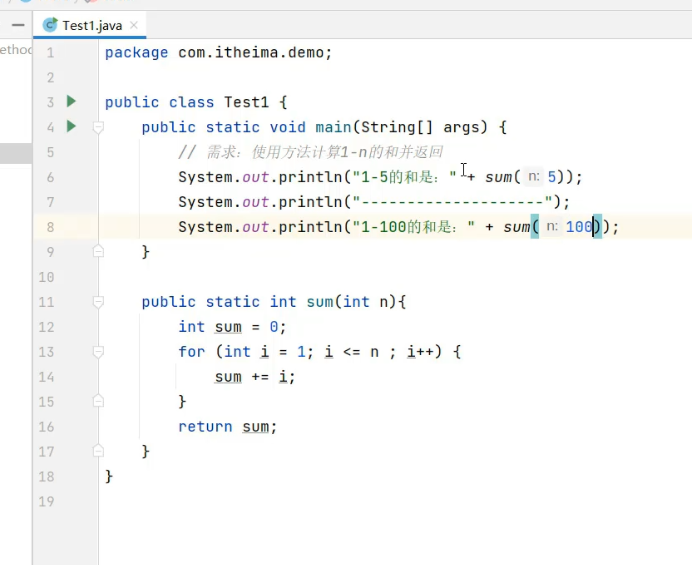Click the literal 0 on line 12
The image size is (692, 565).
tap(274, 327)
